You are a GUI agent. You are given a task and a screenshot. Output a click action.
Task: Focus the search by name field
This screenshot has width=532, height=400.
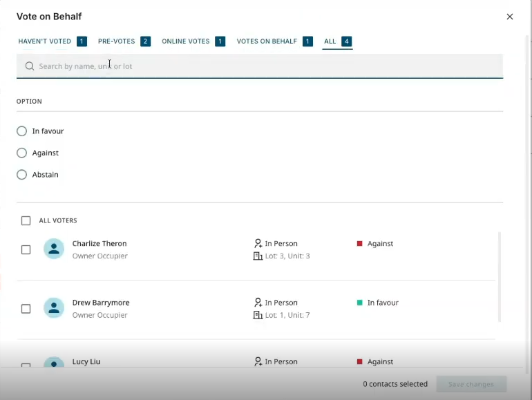click(260, 66)
